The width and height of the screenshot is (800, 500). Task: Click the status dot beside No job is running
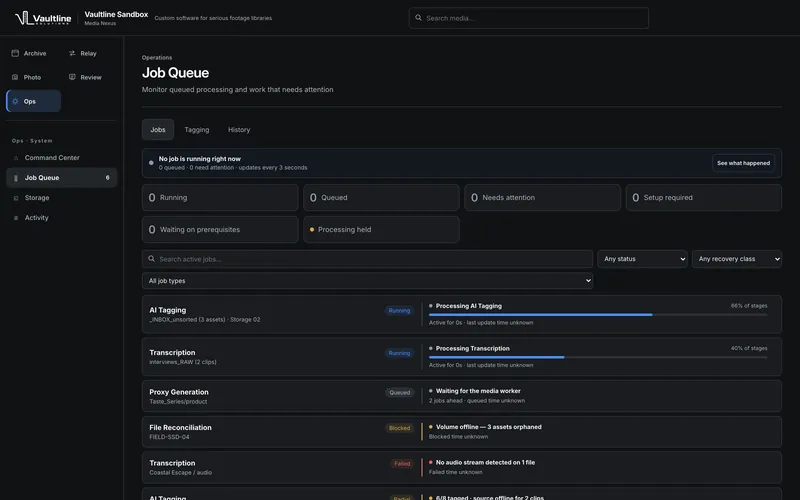151,163
